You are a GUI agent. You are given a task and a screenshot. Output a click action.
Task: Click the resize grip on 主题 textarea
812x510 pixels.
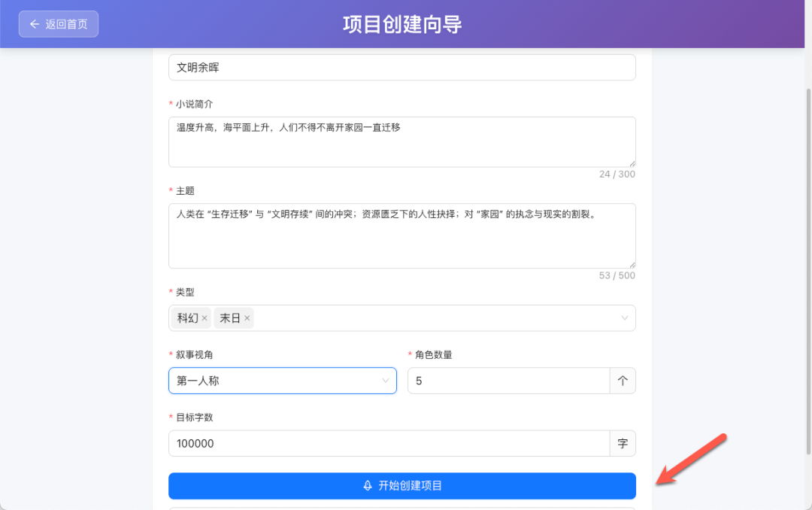[x=632, y=265]
